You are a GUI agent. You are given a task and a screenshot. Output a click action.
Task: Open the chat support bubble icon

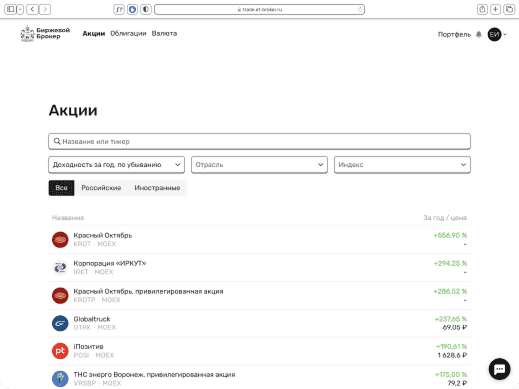point(499,369)
